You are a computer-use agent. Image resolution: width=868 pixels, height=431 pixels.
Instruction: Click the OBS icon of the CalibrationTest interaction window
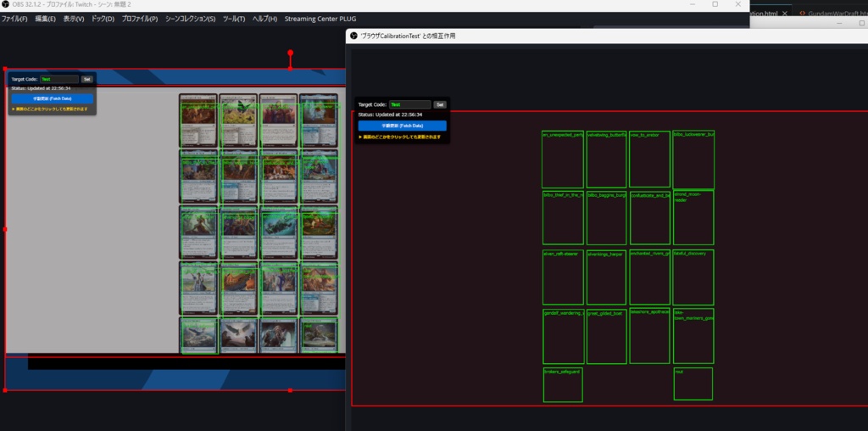point(353,36)
